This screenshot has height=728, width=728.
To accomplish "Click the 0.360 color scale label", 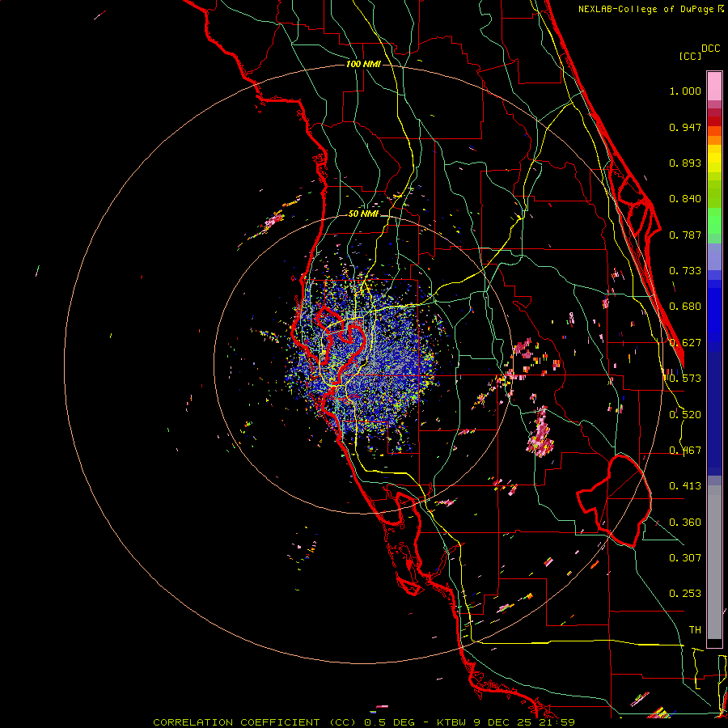I will (685, 523).
